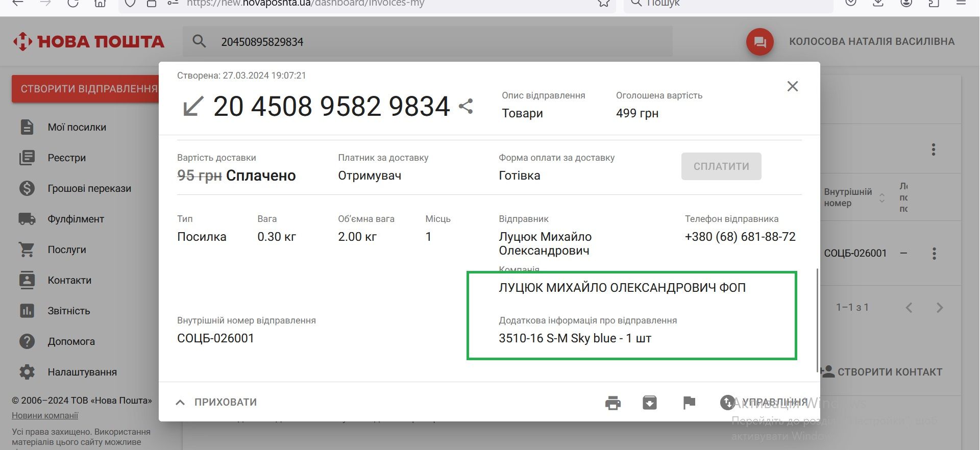Viewport: 980px width, 450px height.
Task: Go to next page of results
Action: coord(939,308)
